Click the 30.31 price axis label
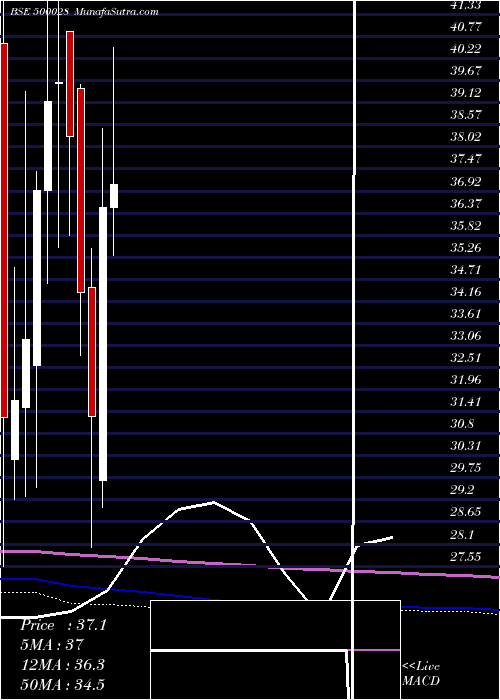This screenshot has height=700, width=500. 465,446
